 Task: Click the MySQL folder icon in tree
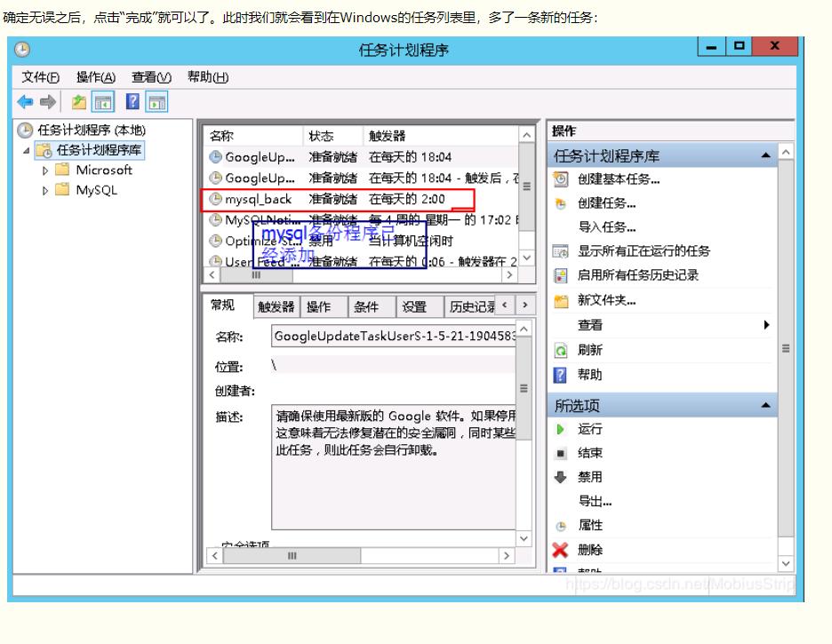tap(62, 189)
